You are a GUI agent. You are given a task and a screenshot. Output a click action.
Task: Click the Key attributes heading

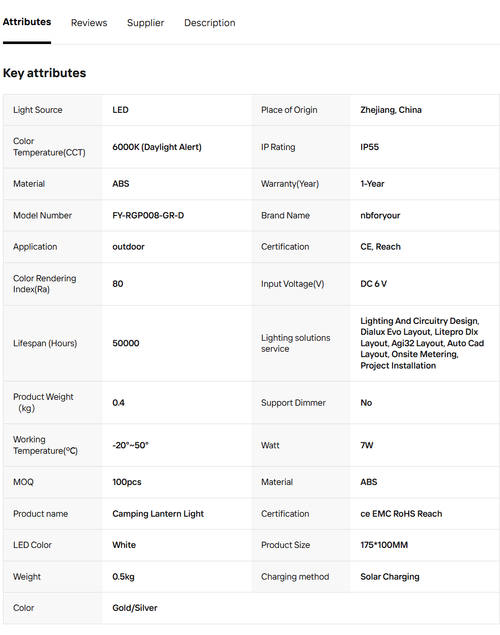coord(45,73)
